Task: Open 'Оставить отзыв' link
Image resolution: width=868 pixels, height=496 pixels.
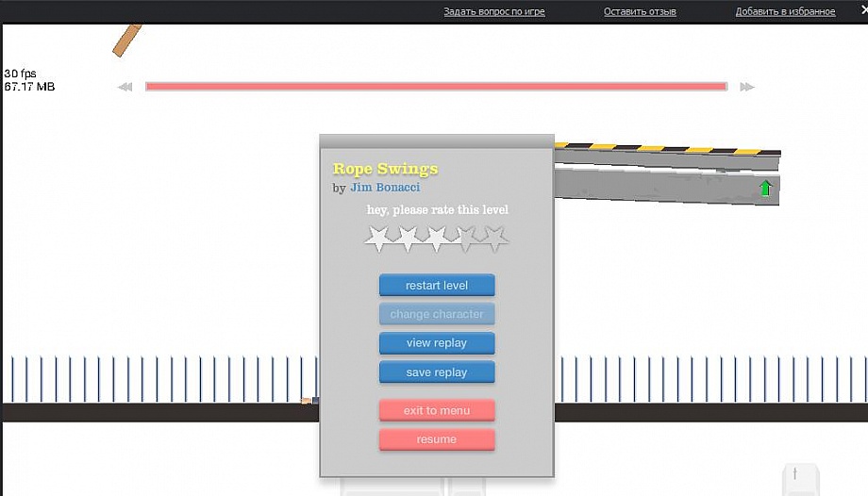Action: tap(640, 11)
